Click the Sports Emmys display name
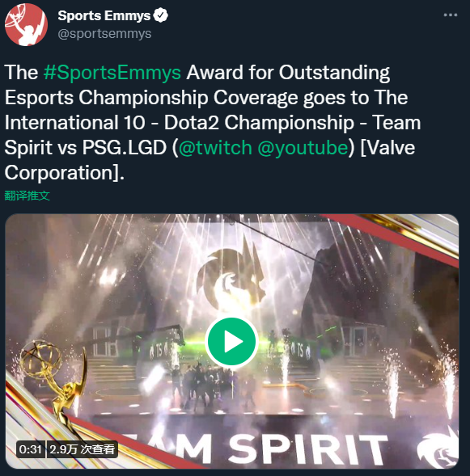 pos(104,15)
